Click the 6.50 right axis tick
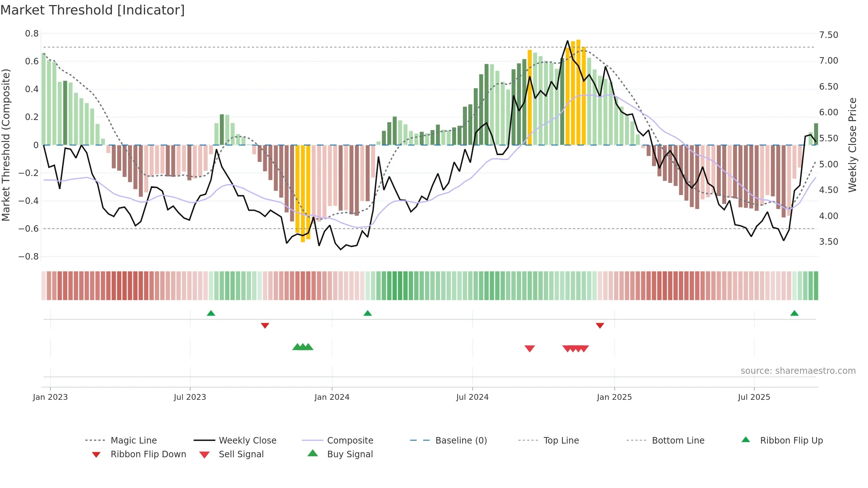The height and width of the screenshot is (488, 868). (829, 87)
